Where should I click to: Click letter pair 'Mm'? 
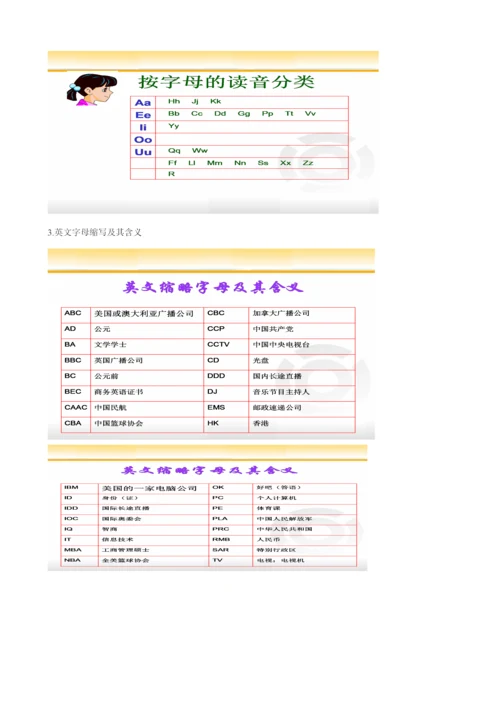[215, 163]
